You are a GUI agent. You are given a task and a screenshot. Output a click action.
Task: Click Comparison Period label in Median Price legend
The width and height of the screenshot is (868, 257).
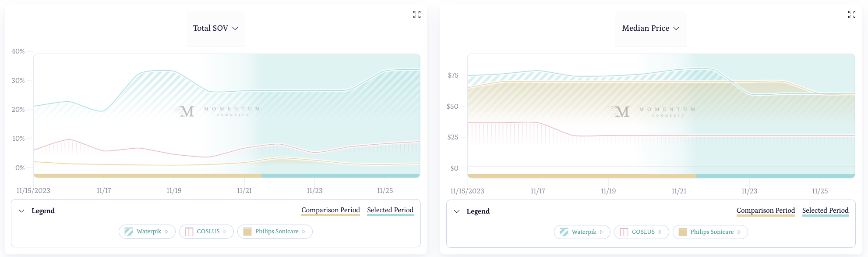pos(766,211)
